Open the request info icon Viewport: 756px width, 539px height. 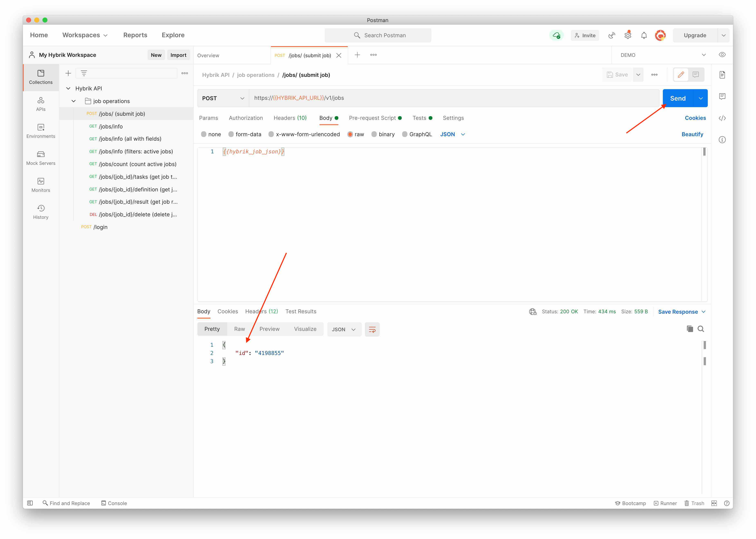pyautogui.click(x=722, y=140)
